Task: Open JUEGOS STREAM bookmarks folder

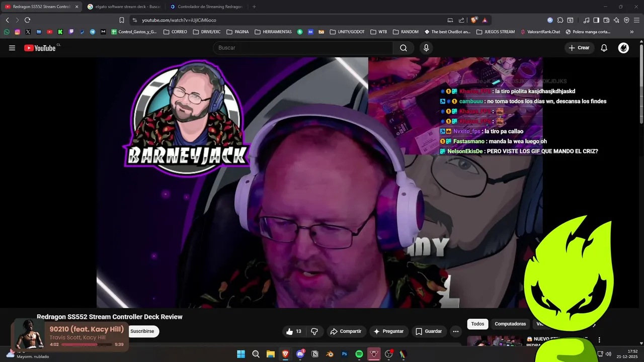Action: (x=495, y=32)
